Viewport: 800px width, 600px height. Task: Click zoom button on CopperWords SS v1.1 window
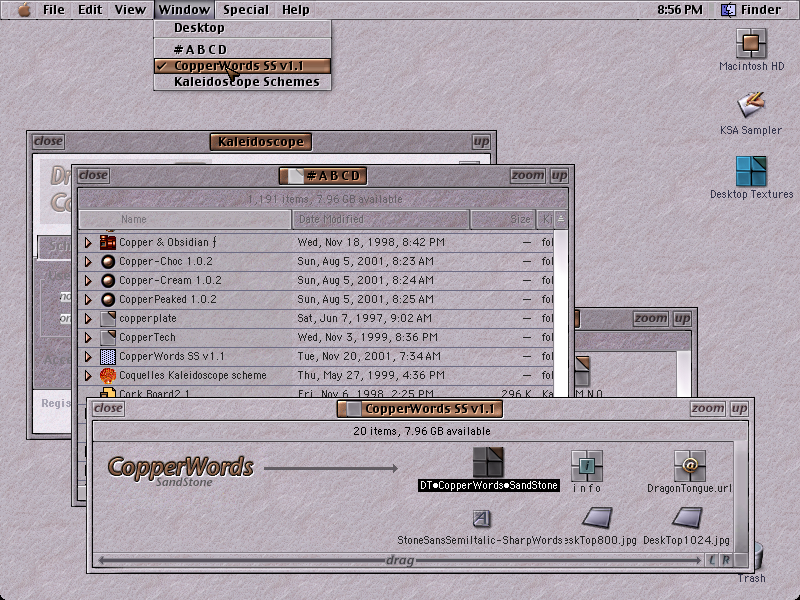point(707,408)
